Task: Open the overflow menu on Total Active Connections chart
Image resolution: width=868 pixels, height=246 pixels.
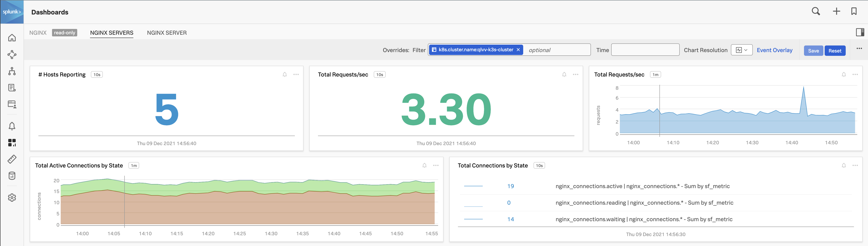Action: click(x=436, y=165)
